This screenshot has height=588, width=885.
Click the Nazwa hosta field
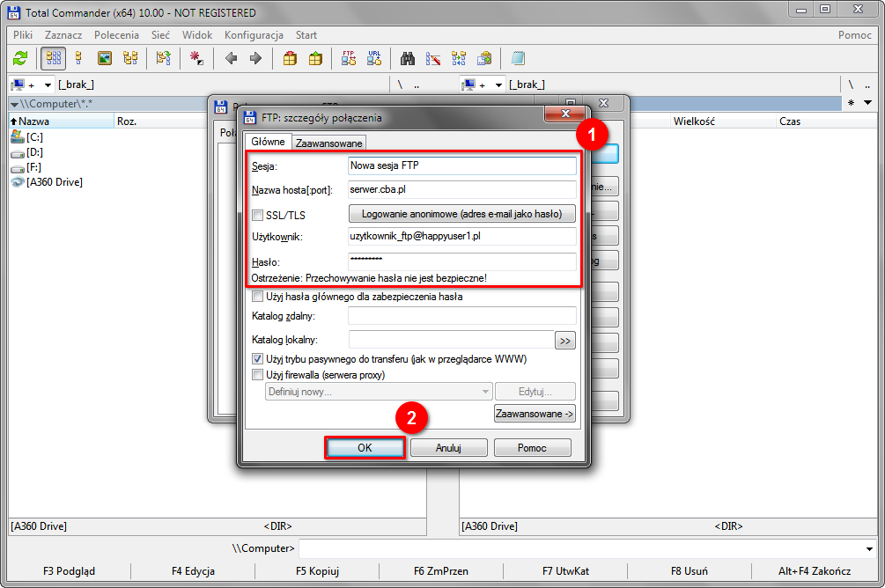point(462,189)
